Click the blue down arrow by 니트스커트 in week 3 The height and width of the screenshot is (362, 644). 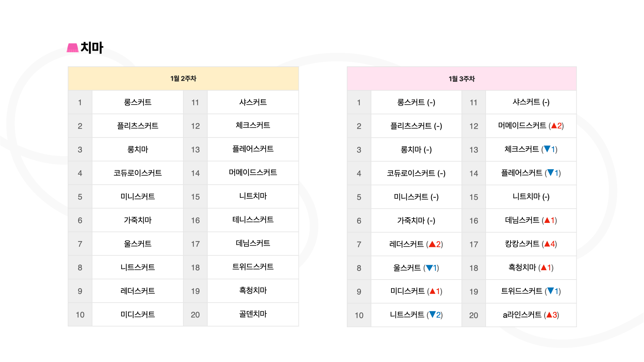click(x=432, y=314)
